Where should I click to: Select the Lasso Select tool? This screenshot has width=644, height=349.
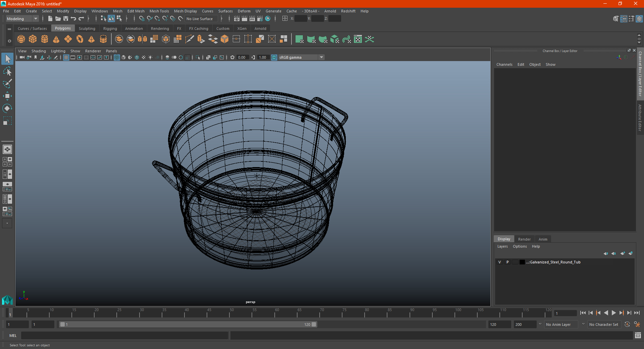[7, 71]
